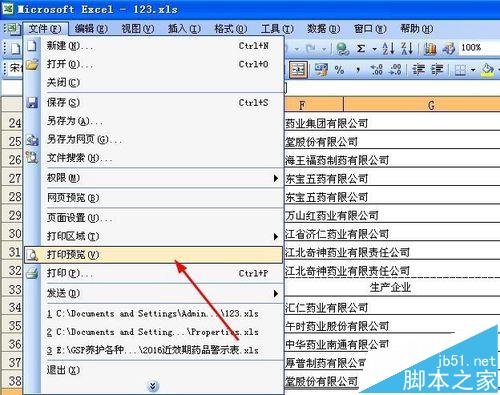
Task: Open the 数据 (Data) menu
Action: point(323,29)
